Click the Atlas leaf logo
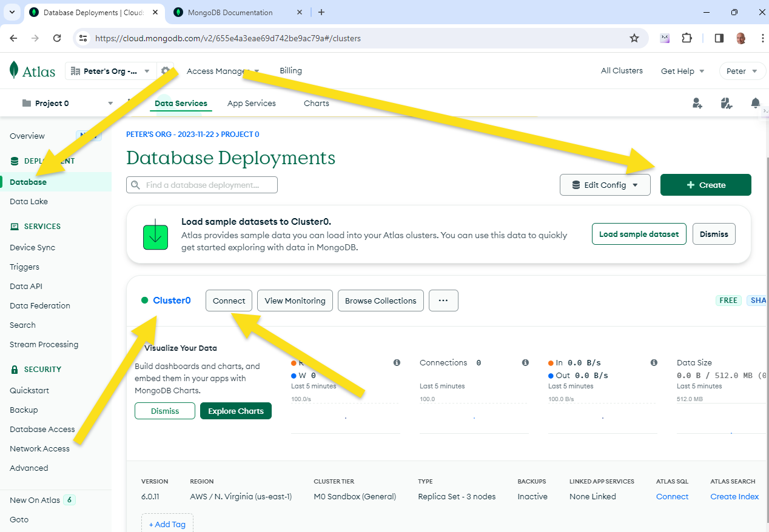This screenshot has width=769, height=532. 15,70
